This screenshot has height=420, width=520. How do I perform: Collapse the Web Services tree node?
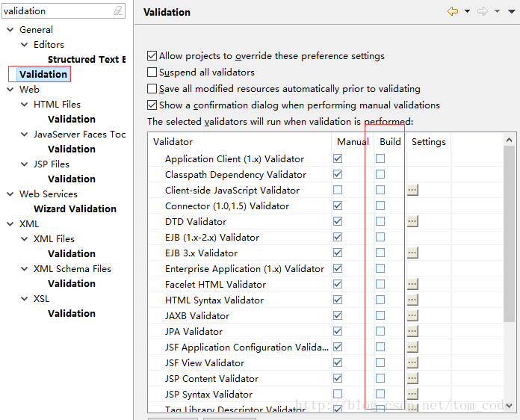(10, 194)
